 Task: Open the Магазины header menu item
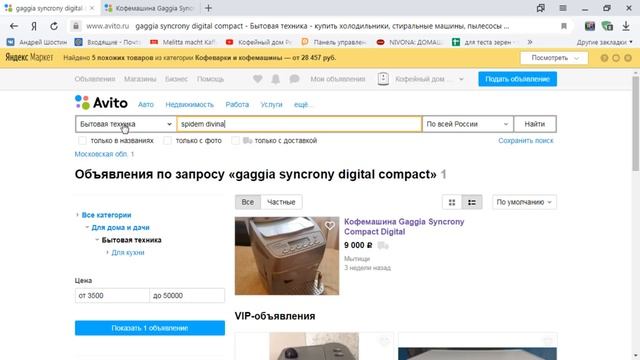pos(140,79)
